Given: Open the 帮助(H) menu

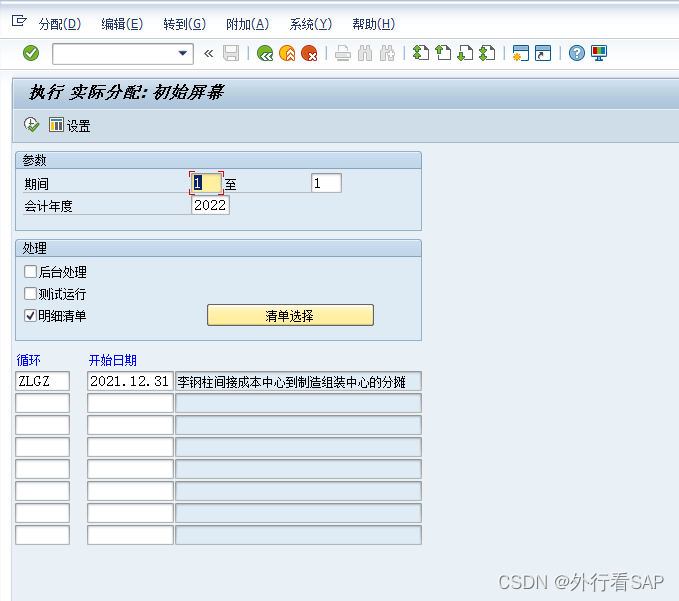Looking at the screenshot, I should coord(373,24).
